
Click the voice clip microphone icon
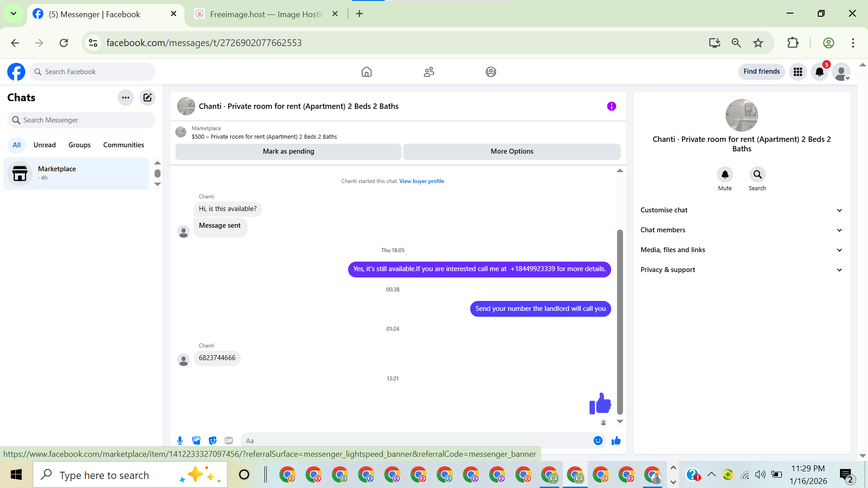tap(180, 441)
